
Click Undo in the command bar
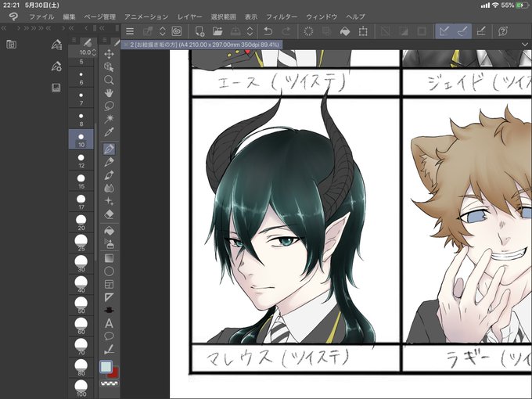(x=268, y=31)
